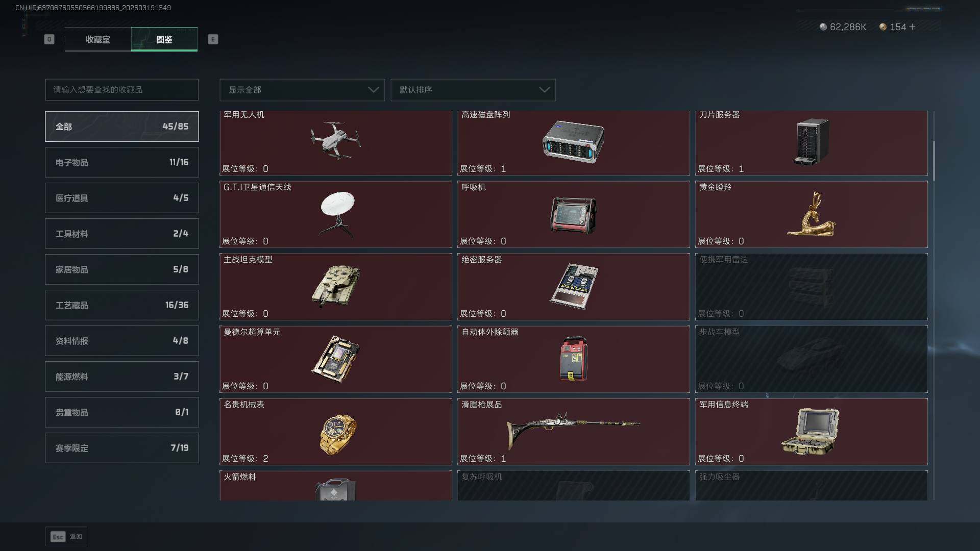Select the high-speed disk array (高速磁盘阵列) icon
980x551 pixels.
573,141
